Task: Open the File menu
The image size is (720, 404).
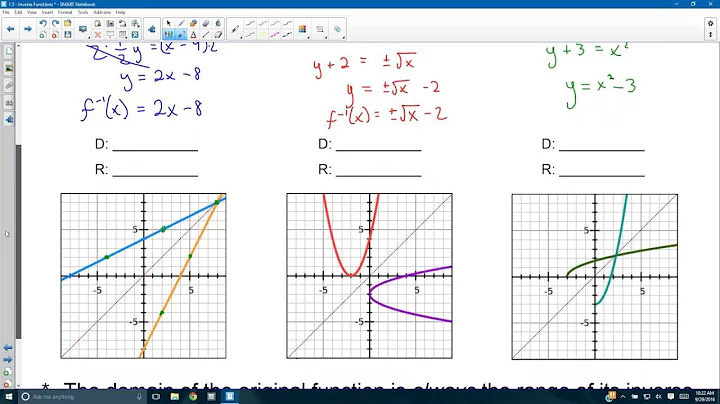Action: click(x=6, y=12)
